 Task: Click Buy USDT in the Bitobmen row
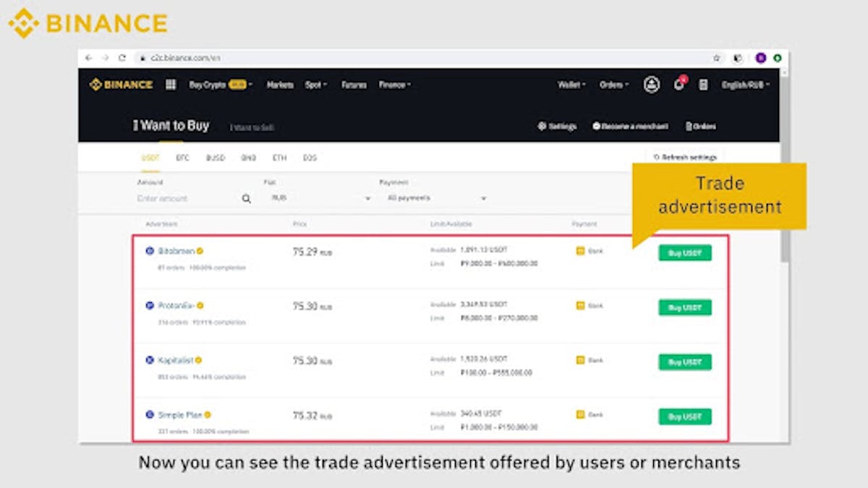[685, 253]
